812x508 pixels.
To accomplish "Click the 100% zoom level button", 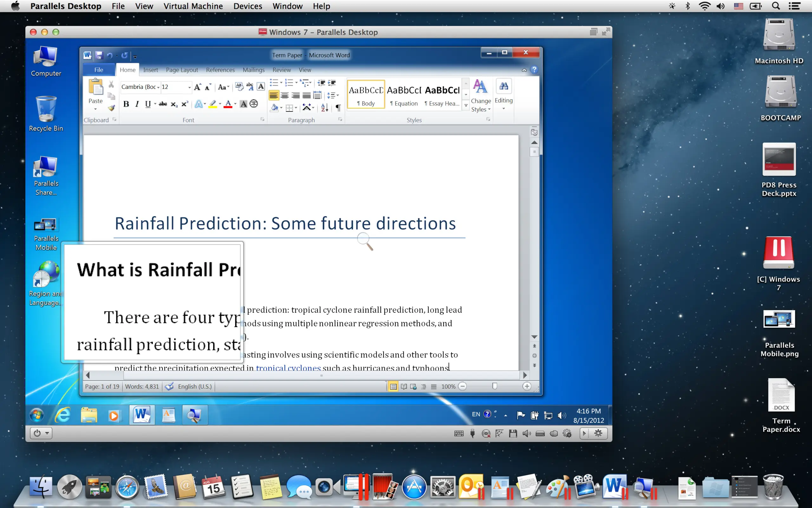I will click(x=448, y=386).
